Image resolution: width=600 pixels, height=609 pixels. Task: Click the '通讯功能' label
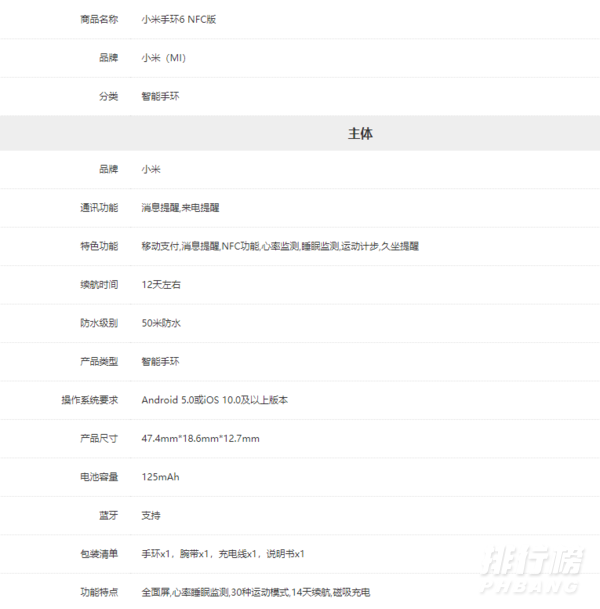(99, 208)
